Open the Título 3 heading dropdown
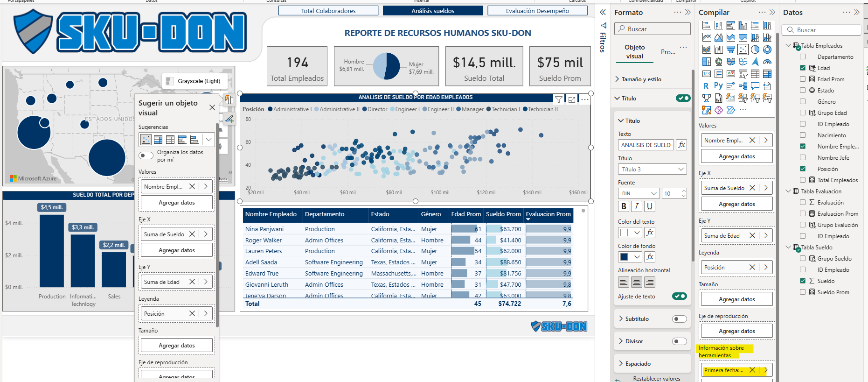The height and width of the screenshot is (382, 868). (652, 170)
